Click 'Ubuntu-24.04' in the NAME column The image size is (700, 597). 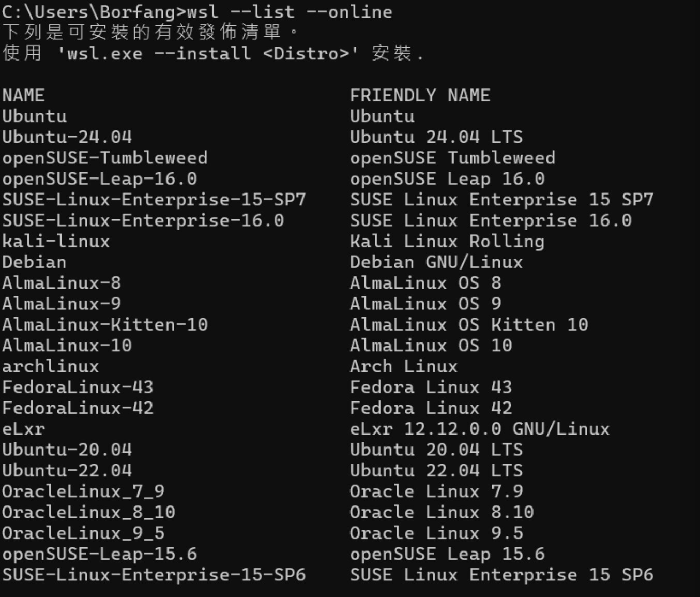[67, 137]
